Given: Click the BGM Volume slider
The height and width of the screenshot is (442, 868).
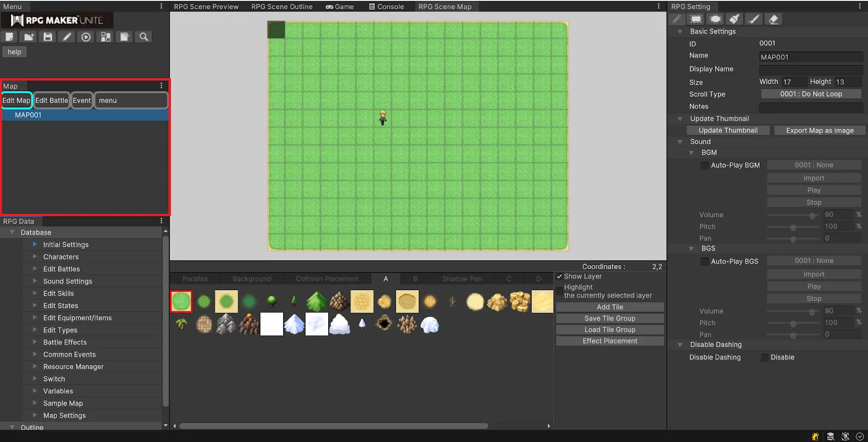Looking at the screenshot, I should coord(793,215).
